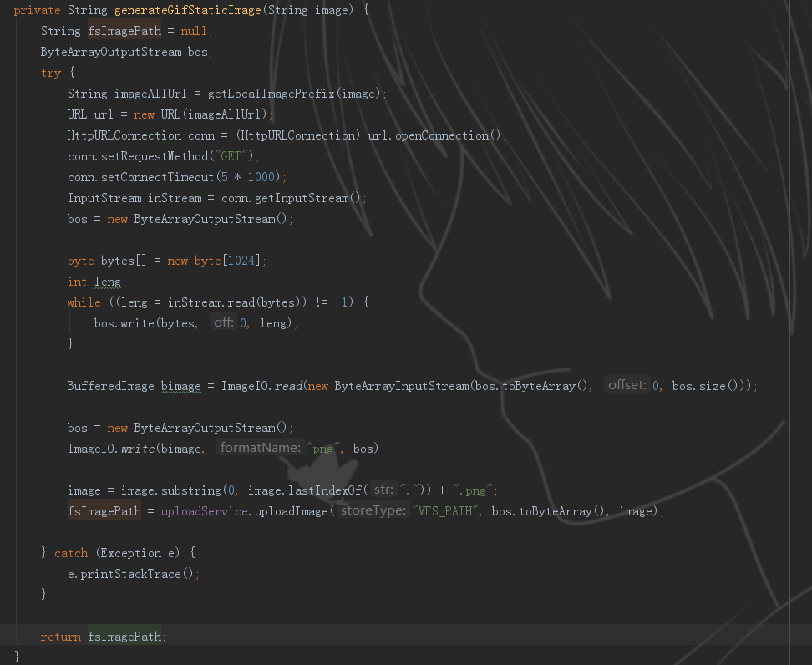The width and height of the screenshot is (812, 665).
Task: Click the 1024 array size literal
Action: [x=241, y=261]
